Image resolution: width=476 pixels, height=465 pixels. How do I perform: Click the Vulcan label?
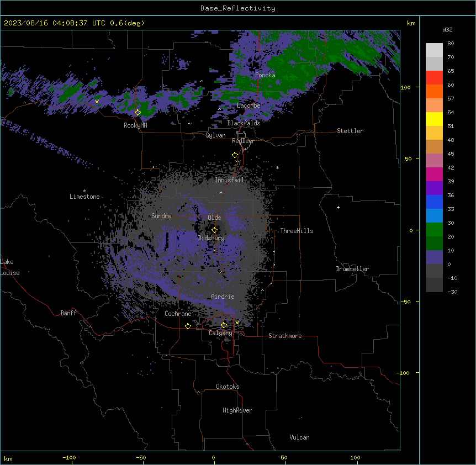point(300,437)
